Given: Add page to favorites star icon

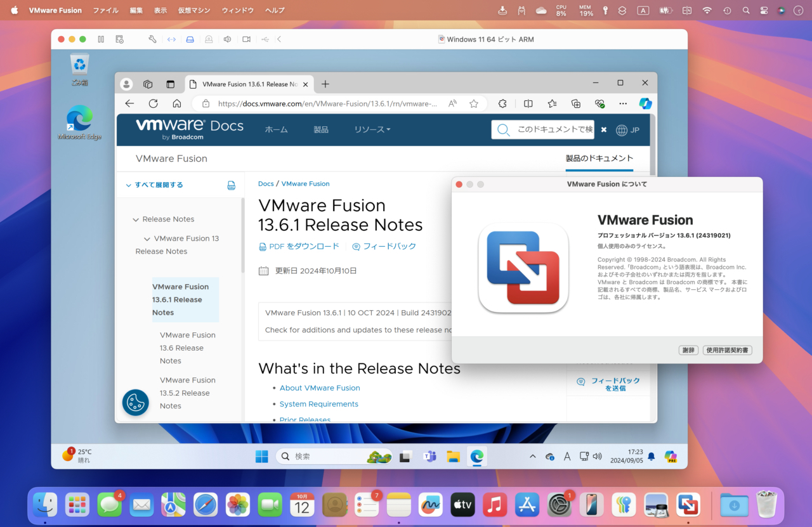Looking at the screenshot, I should (x=473, y=103).
